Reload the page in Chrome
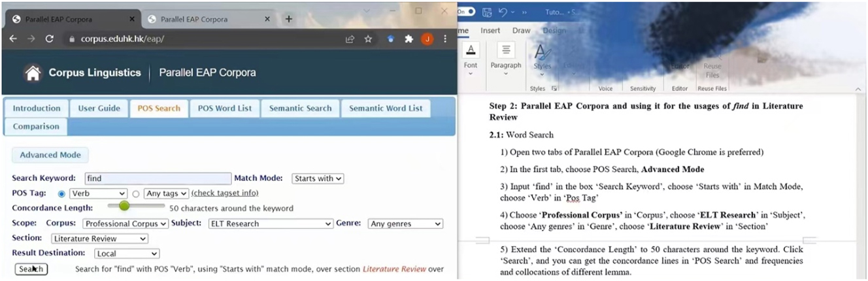 coord(49,39)
